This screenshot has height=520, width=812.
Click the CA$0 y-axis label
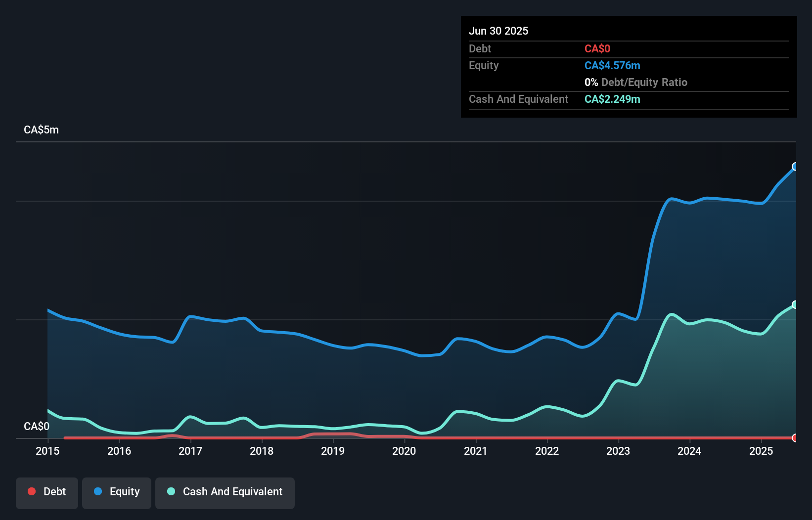[x=37, y=426]
